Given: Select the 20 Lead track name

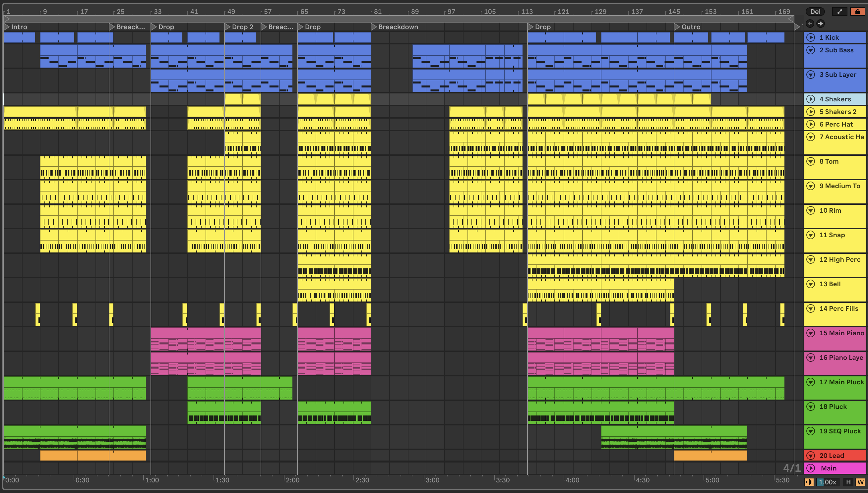Looking at the screenshot, I should coord(832,456).
